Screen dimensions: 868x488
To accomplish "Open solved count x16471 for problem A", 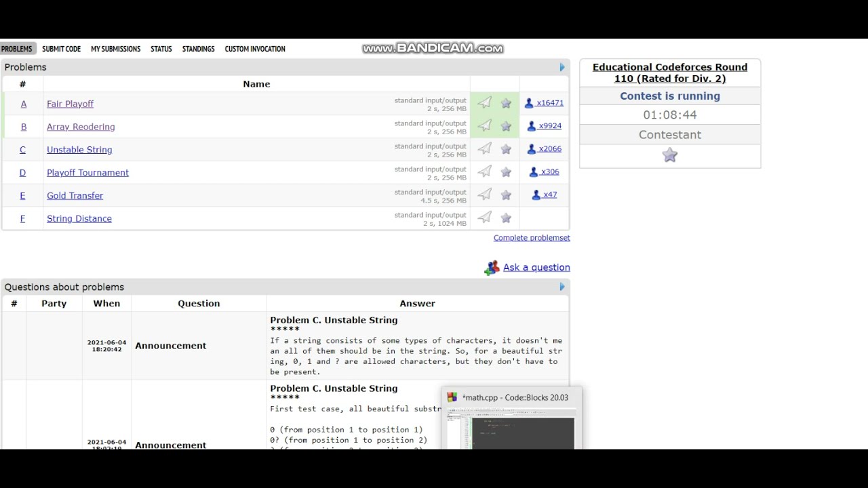I will (544, 103).
